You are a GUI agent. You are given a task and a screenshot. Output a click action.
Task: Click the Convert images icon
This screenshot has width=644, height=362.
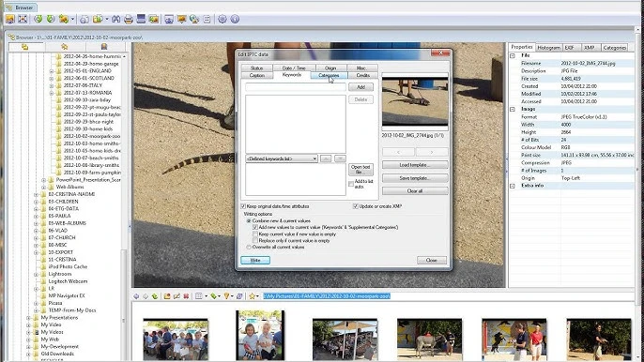[x=154, y=19]
